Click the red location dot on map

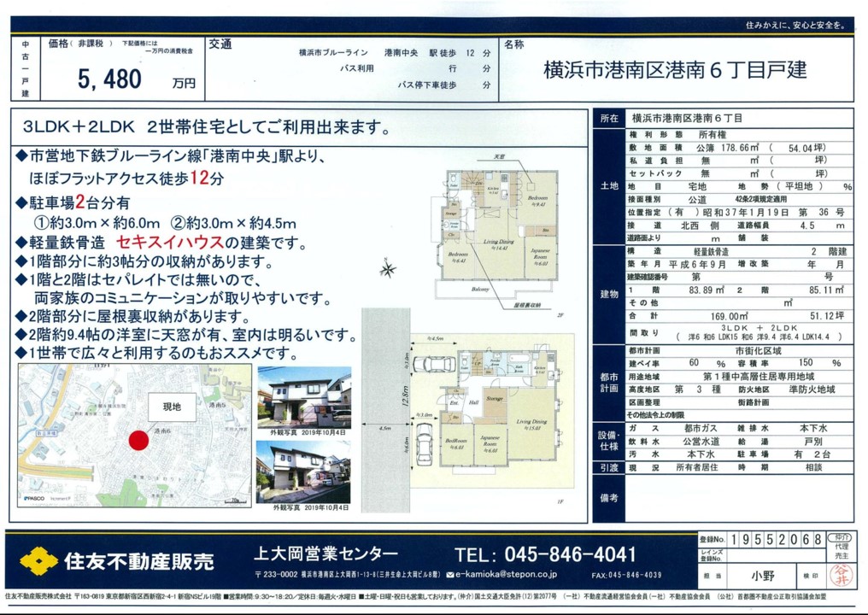pos(138,442)
